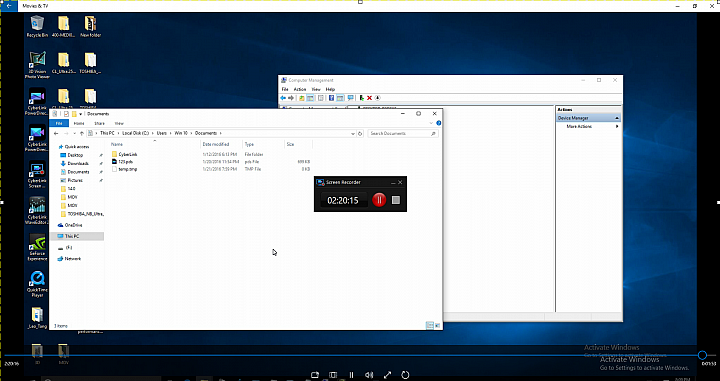This screenshot has height=381, width=720.
Task: Open CyberLink Screen Recorder desktop shortcut
Action: 37,175
